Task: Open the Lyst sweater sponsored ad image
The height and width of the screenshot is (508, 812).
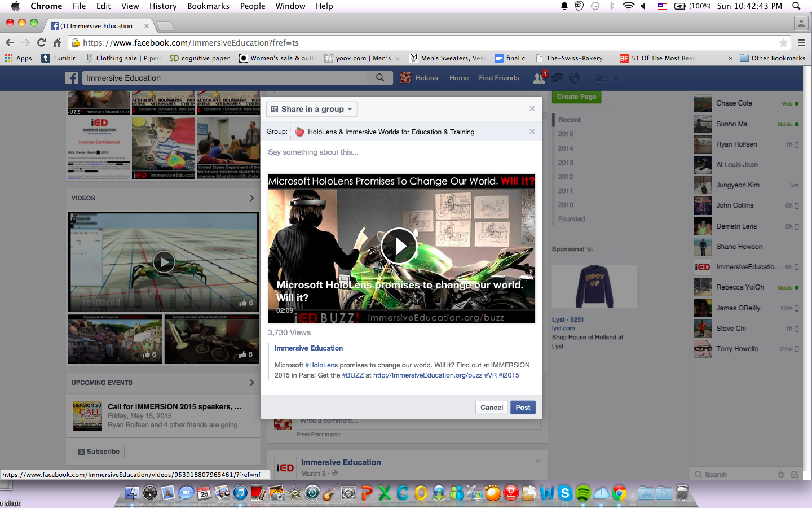Action: point(594,287)
